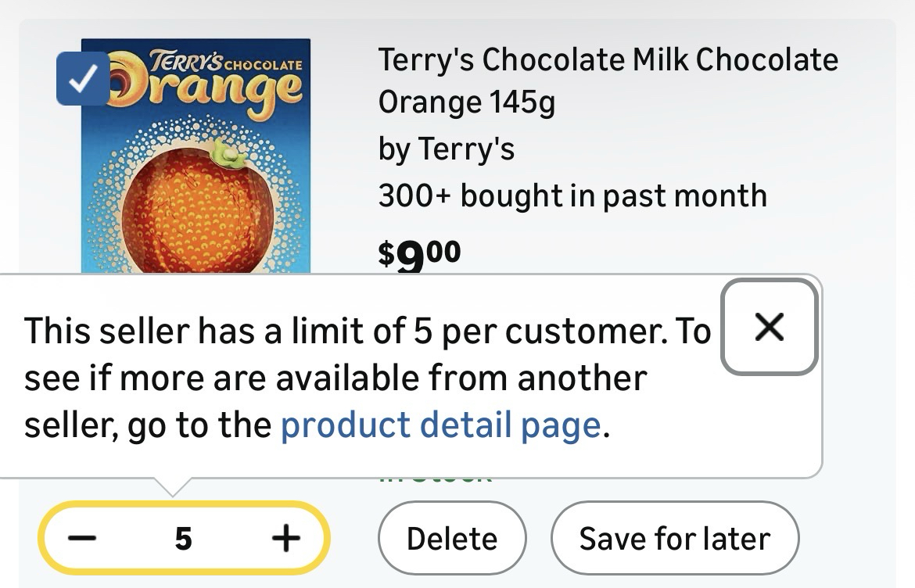Decrease quantity with the minus icon
The height and width of the screenshot is (588, 915).
[82, 538]
